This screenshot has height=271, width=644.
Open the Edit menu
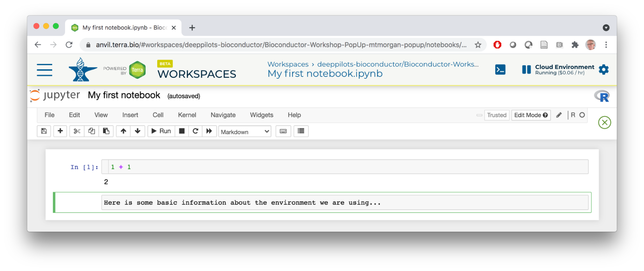pyautogui.click(x=74, y=115)
